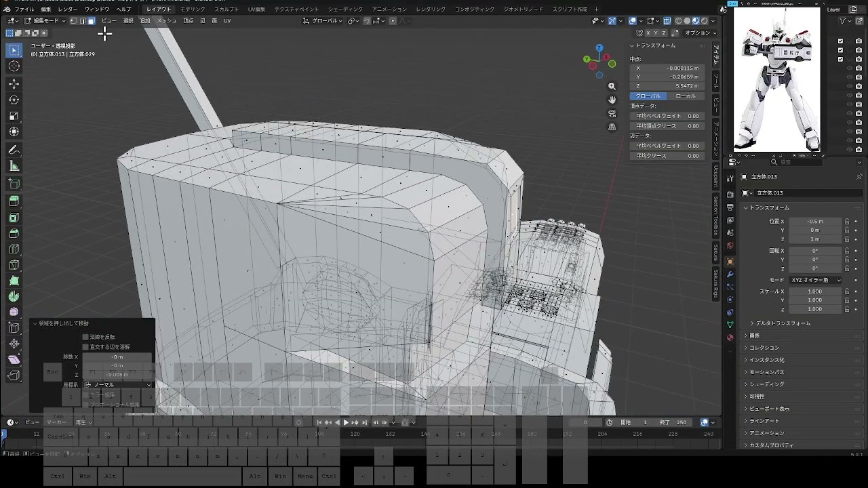This screenshot has height=488, width=868.
Task: Select the Spin tool
Action: click(x=14, y=296)
